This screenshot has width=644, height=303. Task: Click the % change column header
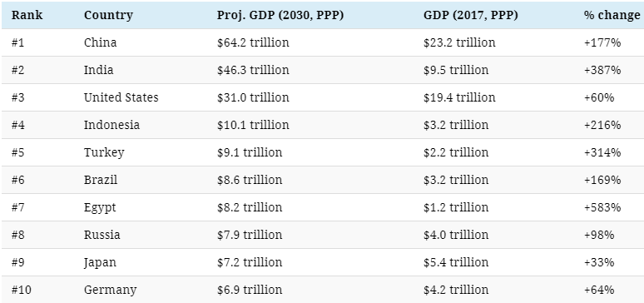(x=612, y=15)
